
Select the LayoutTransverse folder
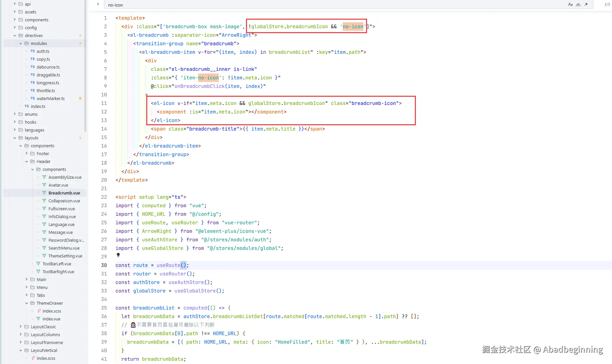[47, 342]
